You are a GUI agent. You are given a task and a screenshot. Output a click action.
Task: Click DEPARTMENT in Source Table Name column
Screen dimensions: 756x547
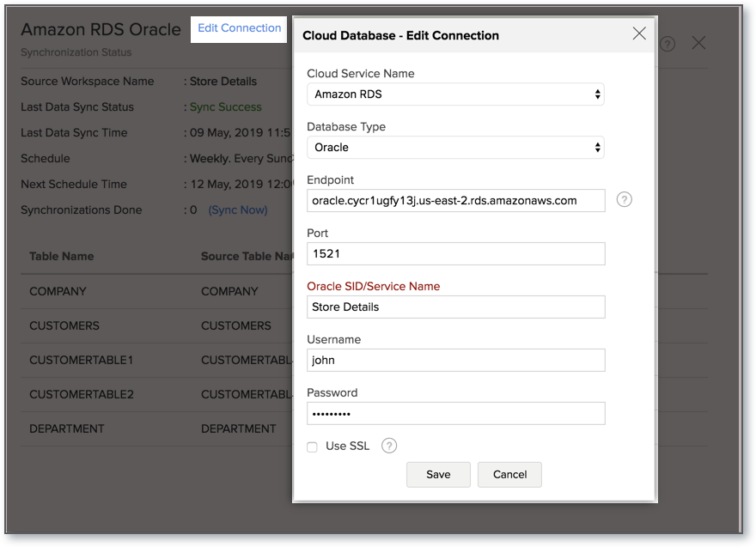point(239,428)
